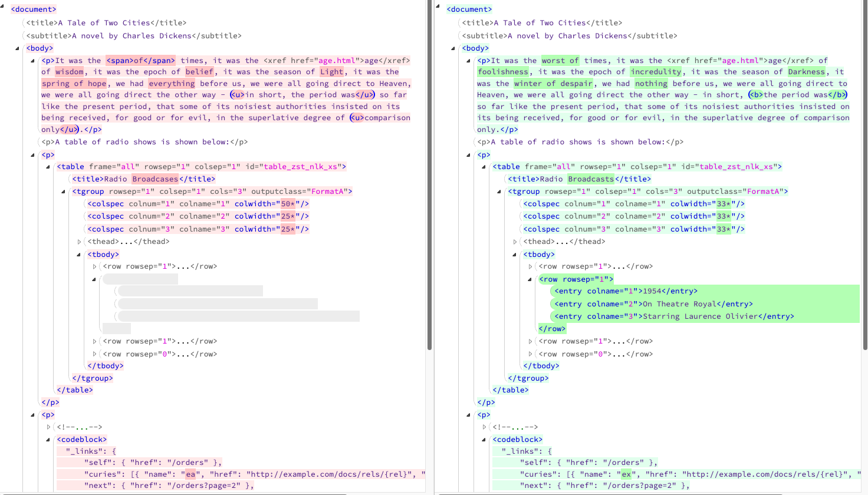The width and height of the screenshot is (868, 495).
Task: Select the title line in left pane
Action: point(106,23)
